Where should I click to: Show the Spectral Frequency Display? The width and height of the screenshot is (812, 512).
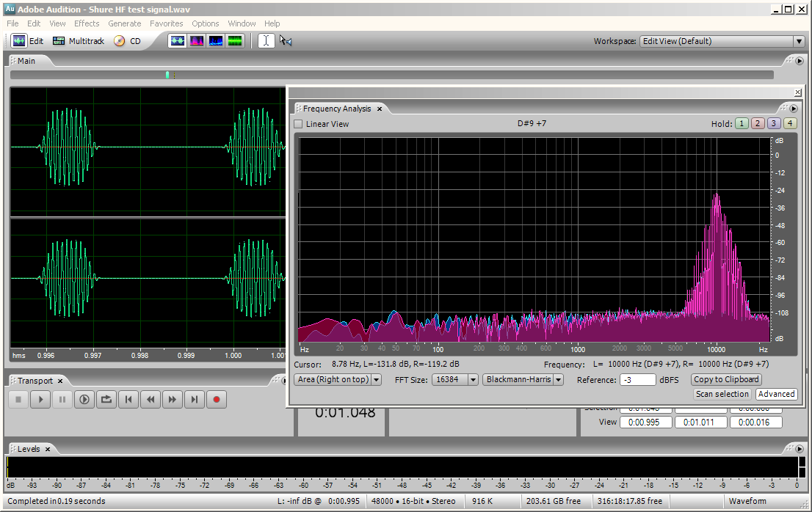tap(197, 41)
